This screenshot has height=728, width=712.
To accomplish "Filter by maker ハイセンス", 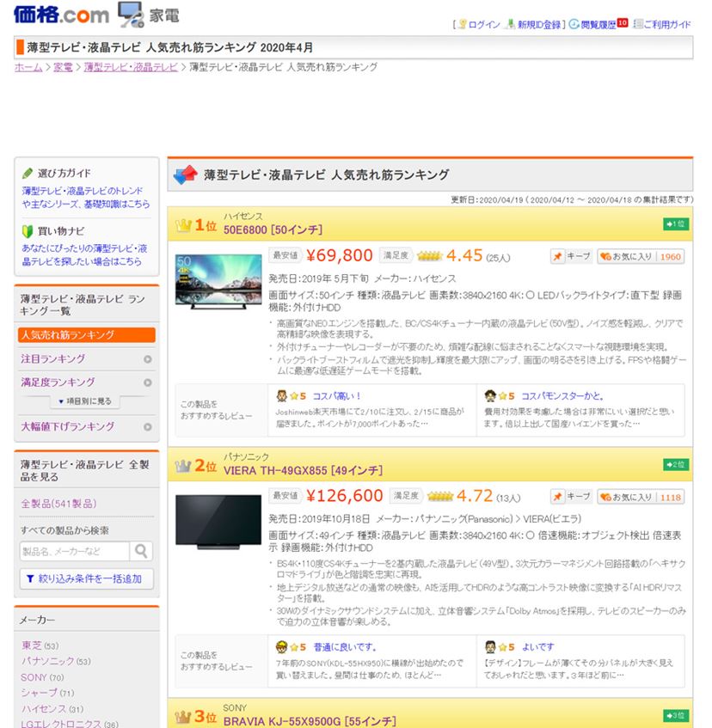I will click(44, 709).
